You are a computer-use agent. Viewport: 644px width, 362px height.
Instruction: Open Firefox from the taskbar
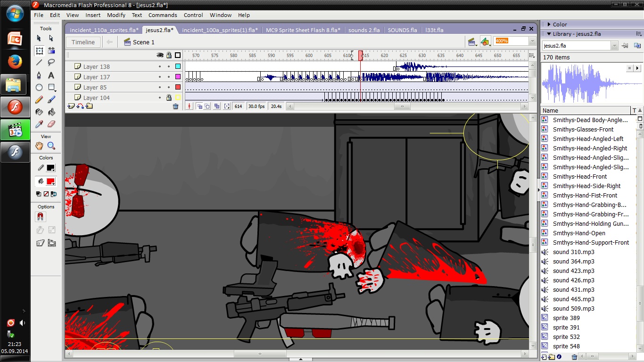14,62
